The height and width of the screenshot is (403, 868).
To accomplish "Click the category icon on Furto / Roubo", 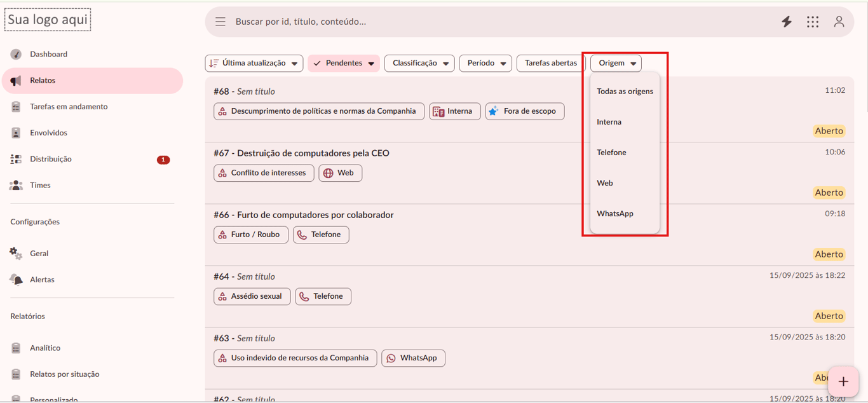I will [x=222, y=235].
